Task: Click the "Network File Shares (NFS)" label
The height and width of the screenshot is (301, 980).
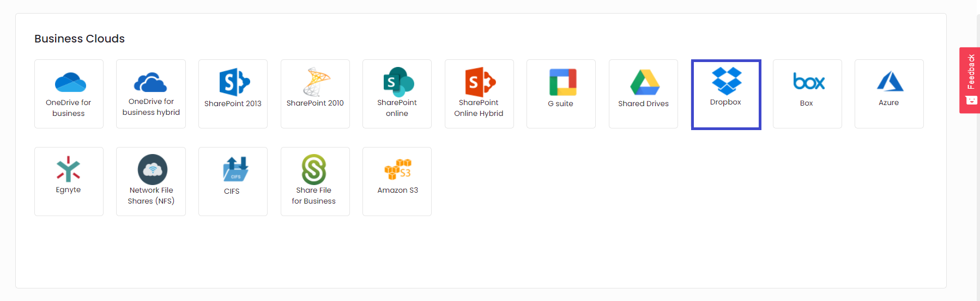Action: tap(151, 195)
